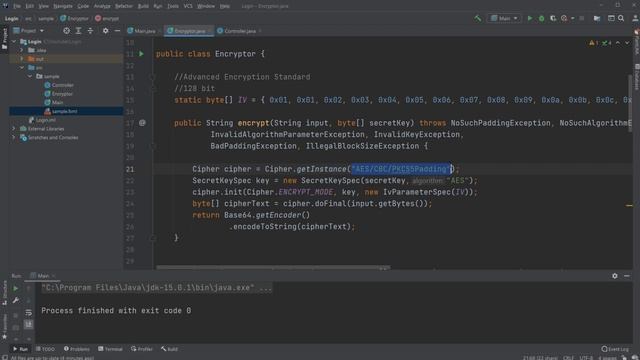Click the warnings indicator in editor corner
Viewport: 640px width, 360px height.
(x=593, y=43)
